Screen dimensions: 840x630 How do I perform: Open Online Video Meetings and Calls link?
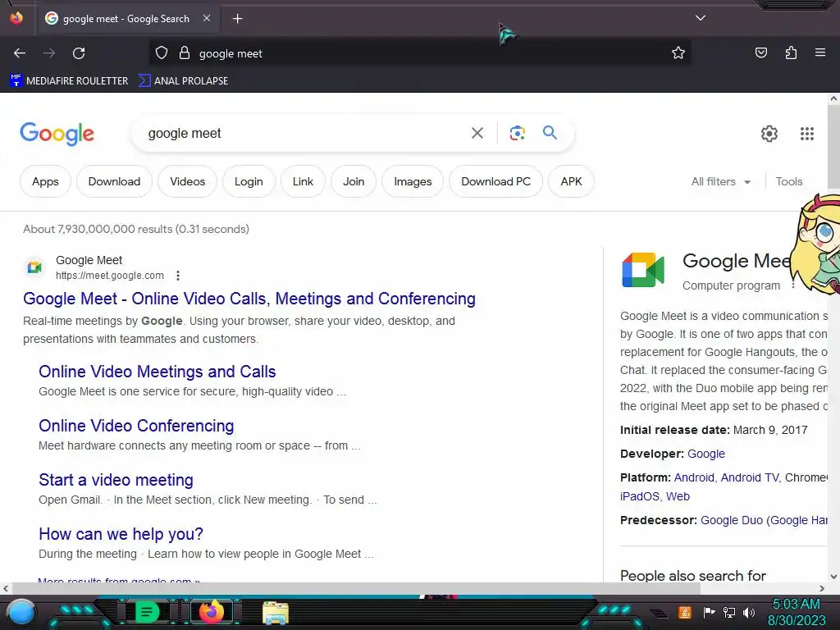157,372
